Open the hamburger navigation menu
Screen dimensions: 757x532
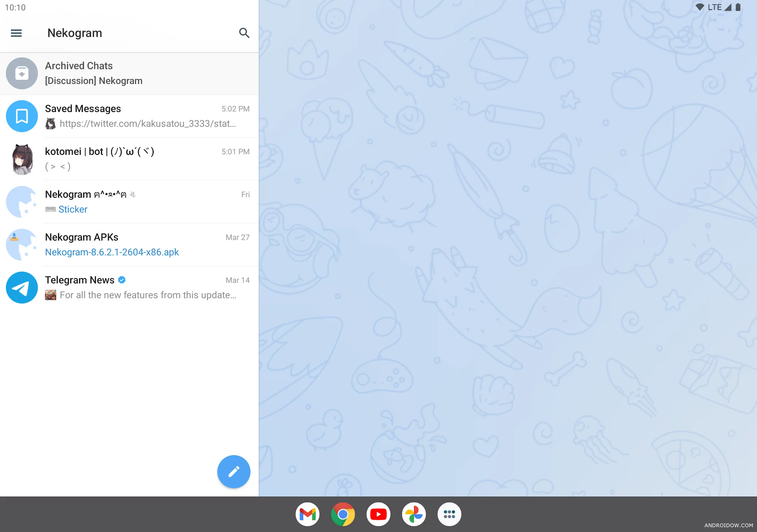16,33
